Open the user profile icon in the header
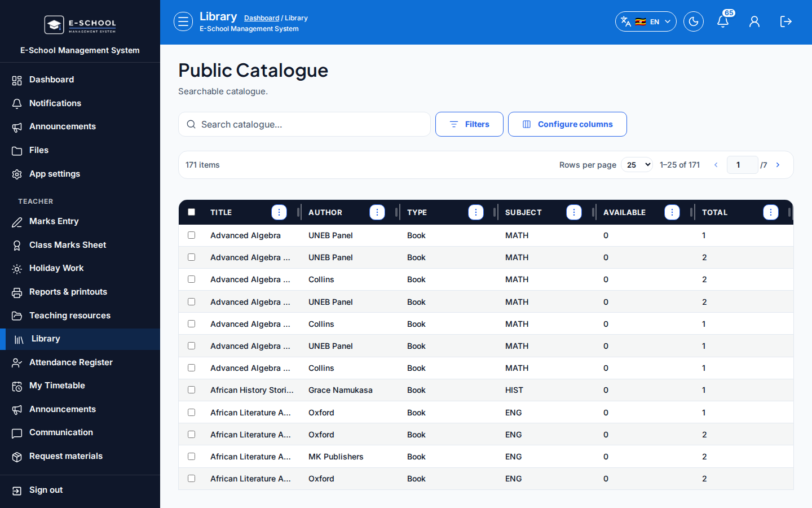 pos(754,21)
